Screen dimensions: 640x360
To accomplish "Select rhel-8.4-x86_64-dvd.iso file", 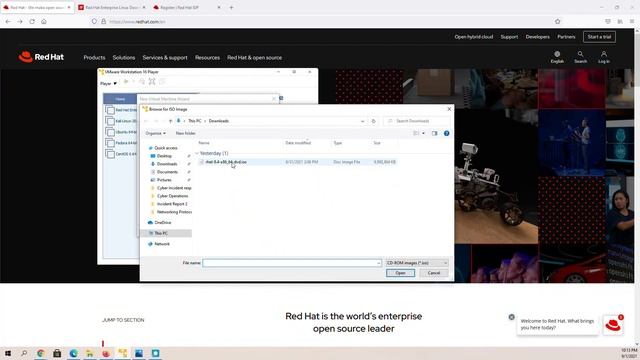I will point(226,162).
